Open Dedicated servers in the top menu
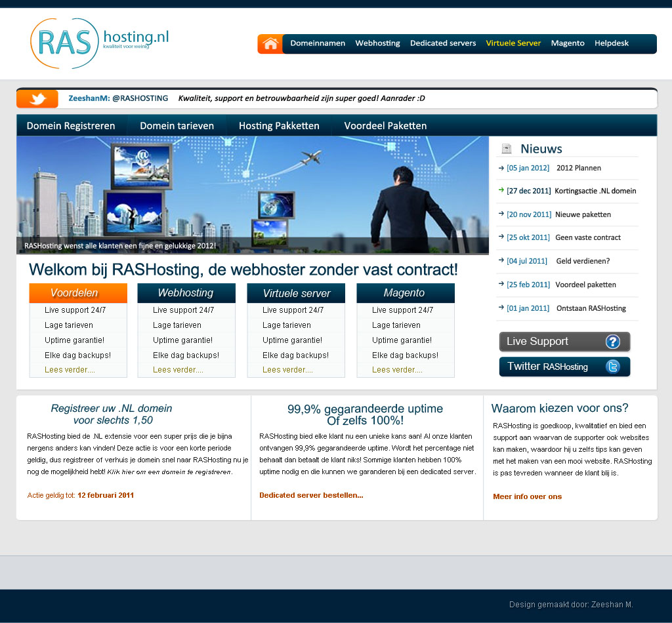The image size is (672, 623). click(443, 43)
